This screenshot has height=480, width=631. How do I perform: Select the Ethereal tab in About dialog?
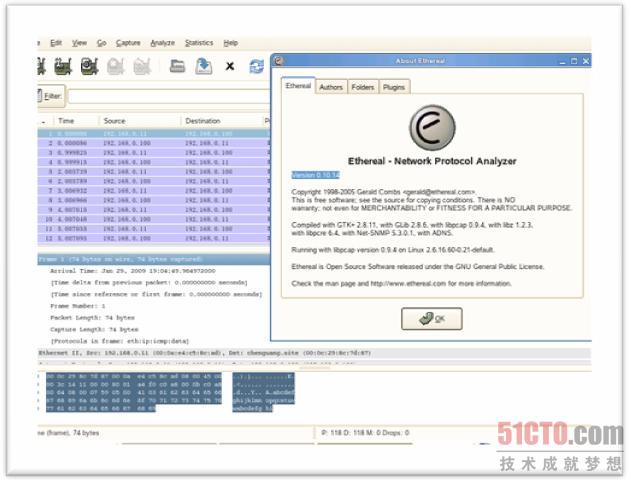click(298, 86)
